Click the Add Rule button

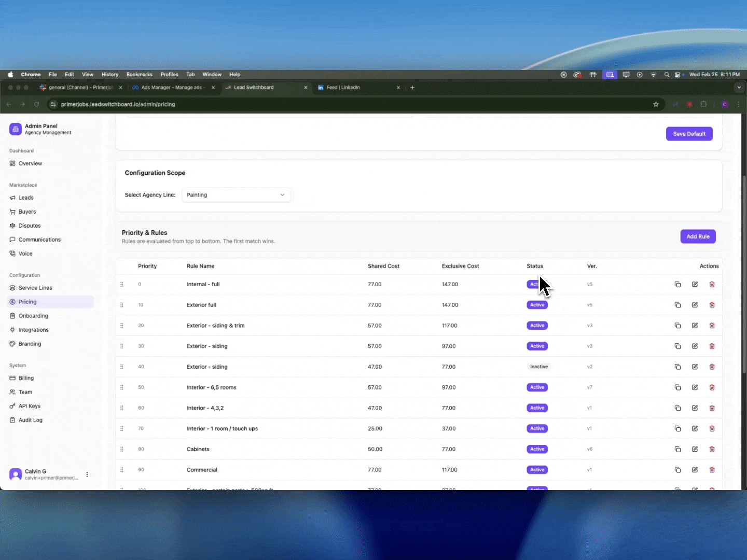(x=698, y=236)
